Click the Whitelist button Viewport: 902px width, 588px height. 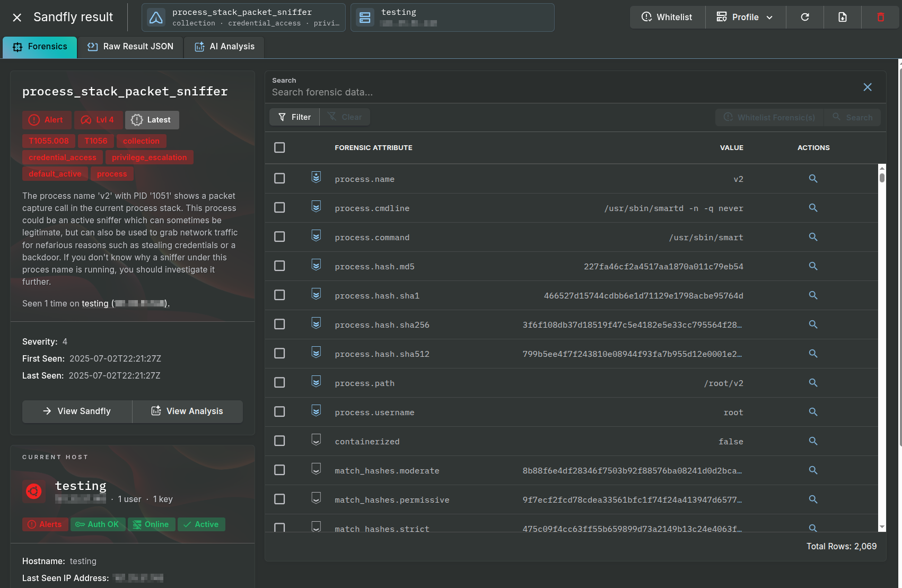(668, 17)
